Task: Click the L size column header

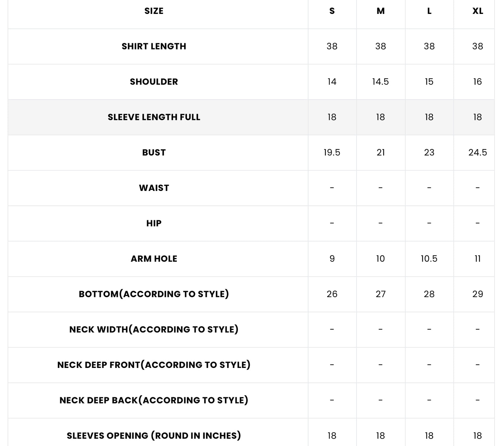Action: point(429,11)
